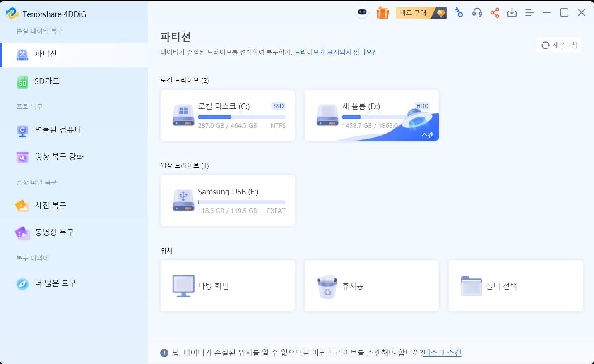This screenshot has width=594, height=364.
Task: Click the C: drive disk icon
Action: coord(183,115)
